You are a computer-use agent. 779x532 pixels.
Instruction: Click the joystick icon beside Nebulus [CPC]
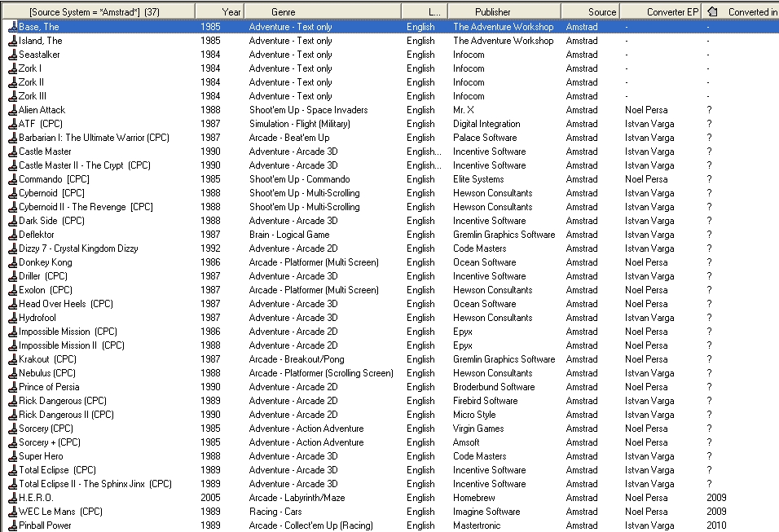click(x=13, y=373)
